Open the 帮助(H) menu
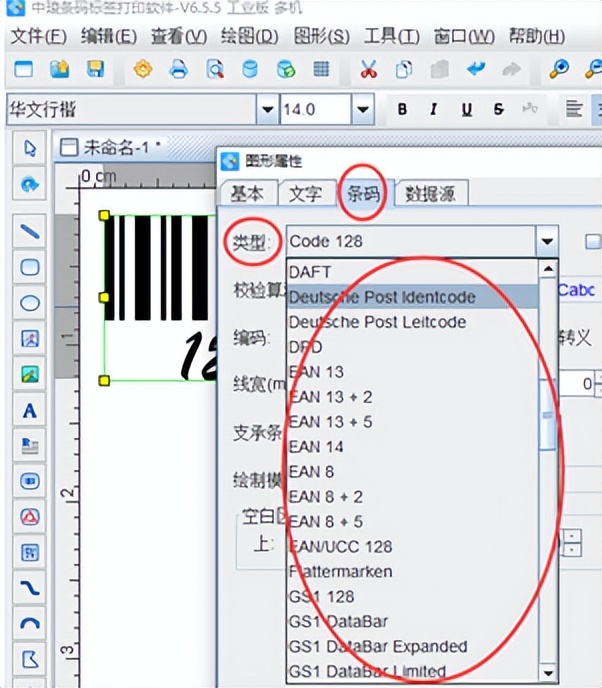This screenshot has height=688, width=602. pyautogui.click(x=537, y=36)
